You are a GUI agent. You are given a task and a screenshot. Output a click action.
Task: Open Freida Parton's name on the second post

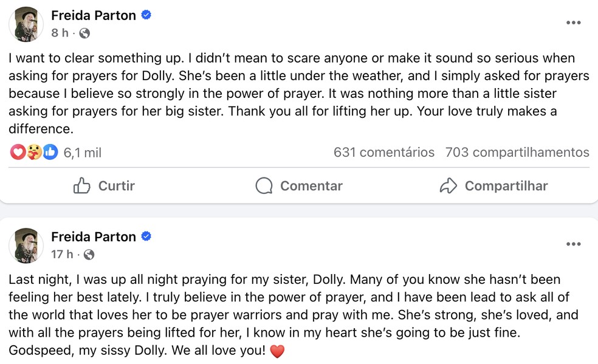94,237
